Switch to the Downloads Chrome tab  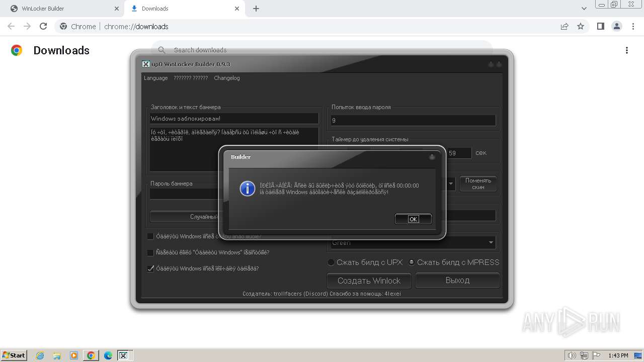[x=184, y=9]
